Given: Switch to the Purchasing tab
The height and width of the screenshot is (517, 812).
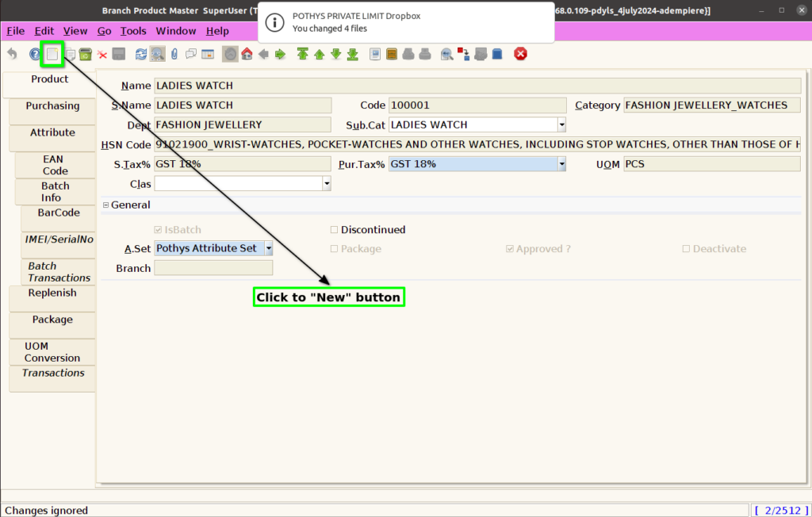Looking at the screenshot, I should (53, 105).
